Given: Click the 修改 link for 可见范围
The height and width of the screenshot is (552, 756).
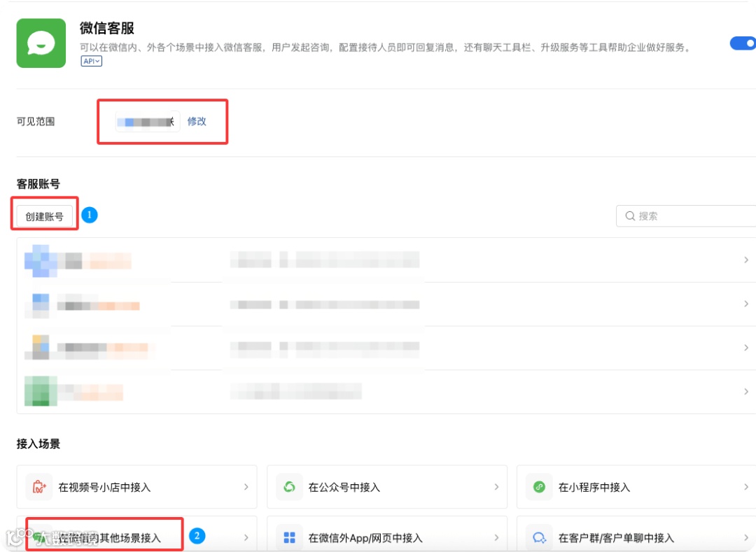Looking at the screenshot, I should (x=197, y=121).
